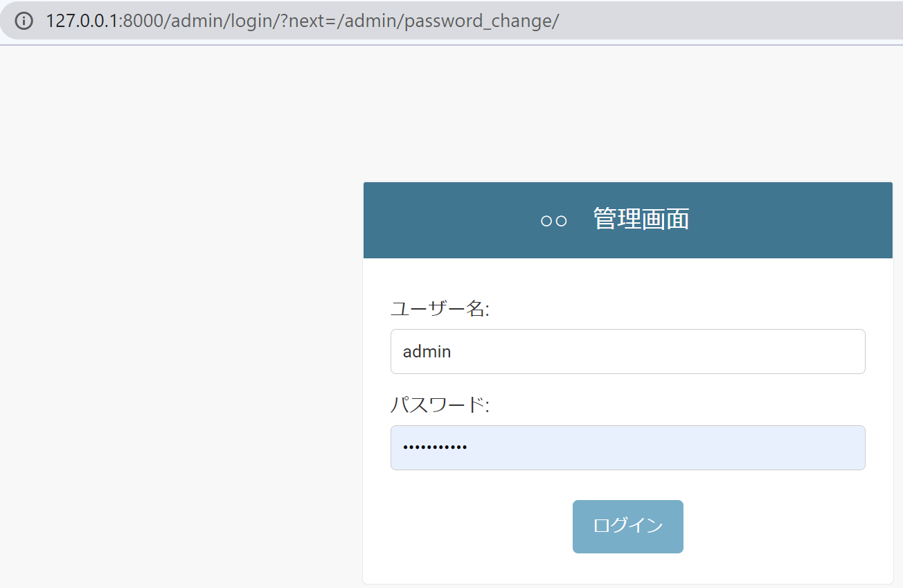Click the site info icon in address bar
This screenshot has height=588, width=903.
click(24, 21)
